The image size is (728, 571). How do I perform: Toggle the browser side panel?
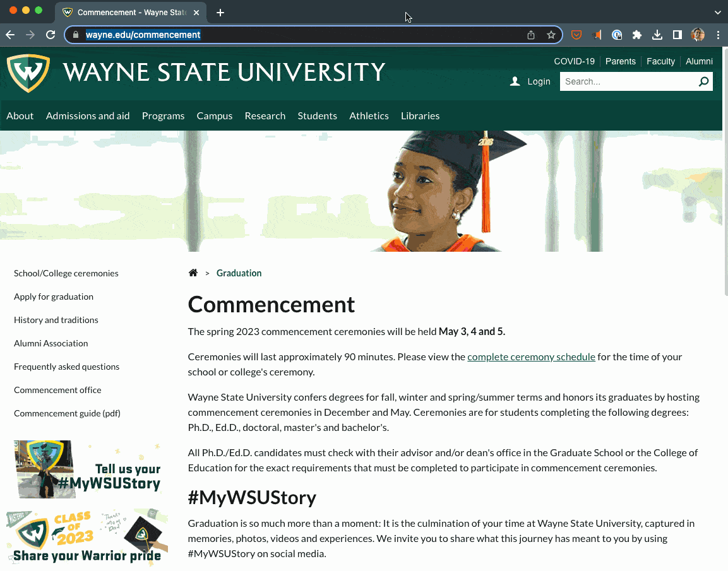(677, 35)
